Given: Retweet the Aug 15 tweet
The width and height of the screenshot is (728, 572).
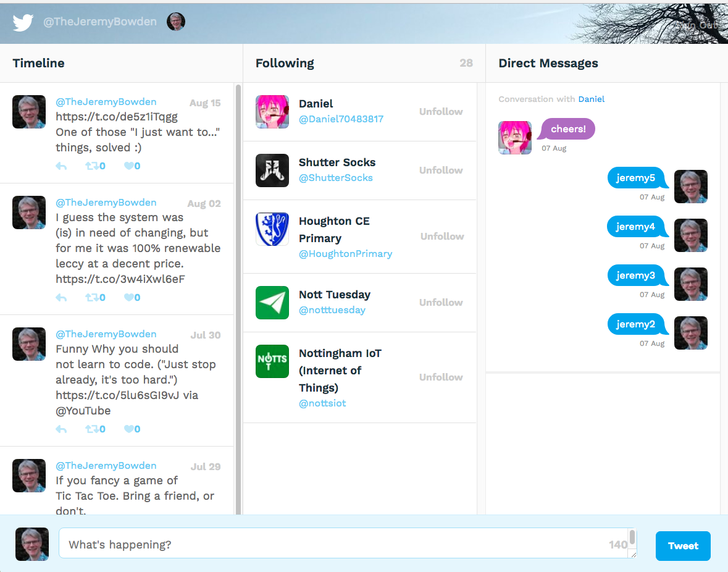Looking at the screenshot, I should pyautogui.click(x=95, y=166).
